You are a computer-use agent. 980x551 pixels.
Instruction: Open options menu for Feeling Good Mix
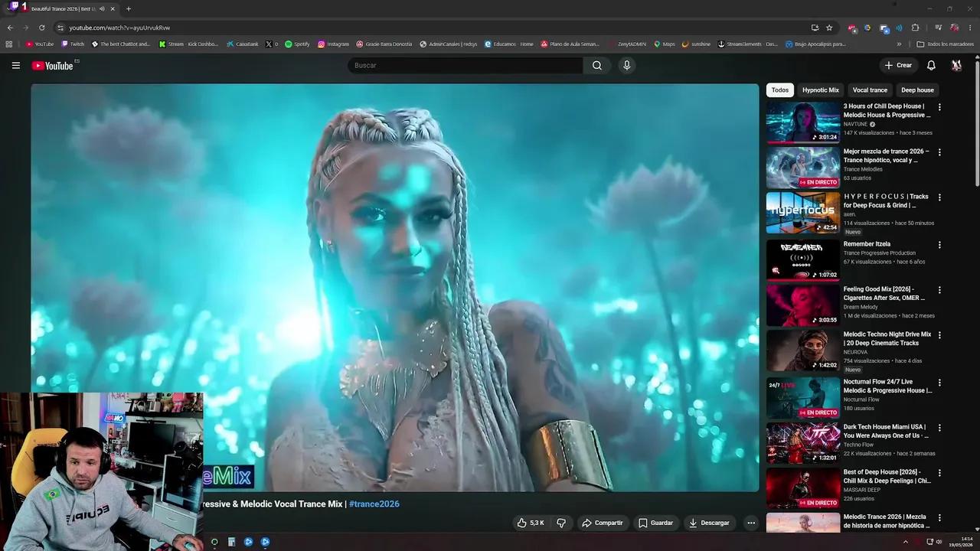tap(939, 290)
